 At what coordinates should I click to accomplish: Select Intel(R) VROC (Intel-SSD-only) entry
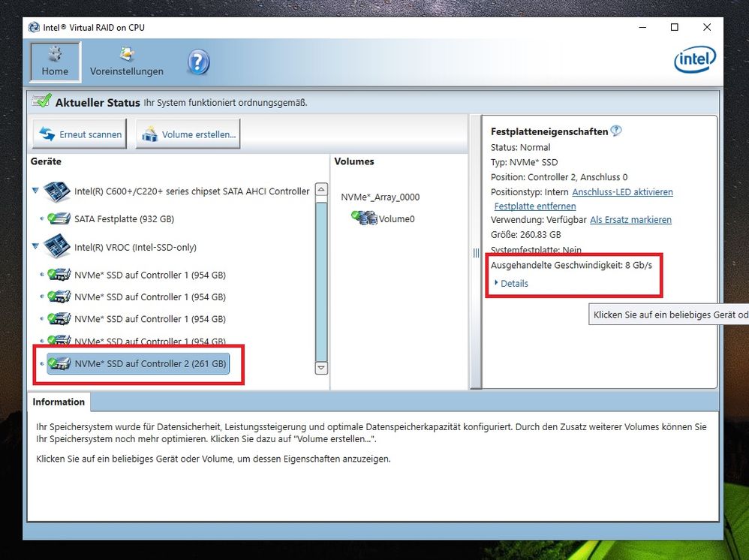point(135,247)
